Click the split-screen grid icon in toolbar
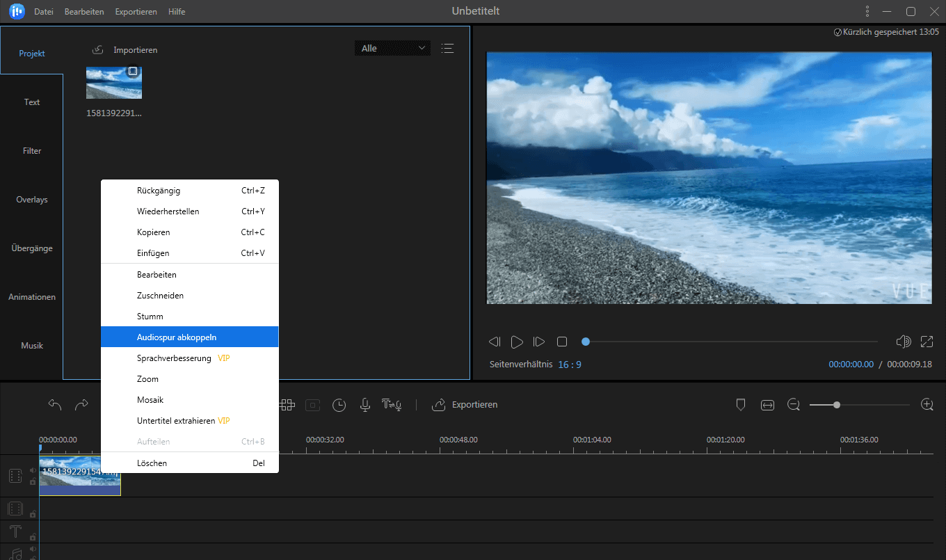The height and width of the screenshot is (560, 946). pos(287,404)
